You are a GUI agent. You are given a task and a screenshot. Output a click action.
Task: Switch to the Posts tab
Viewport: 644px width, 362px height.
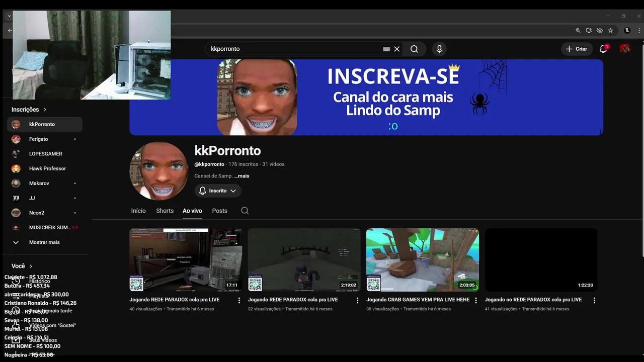(219, 211)
